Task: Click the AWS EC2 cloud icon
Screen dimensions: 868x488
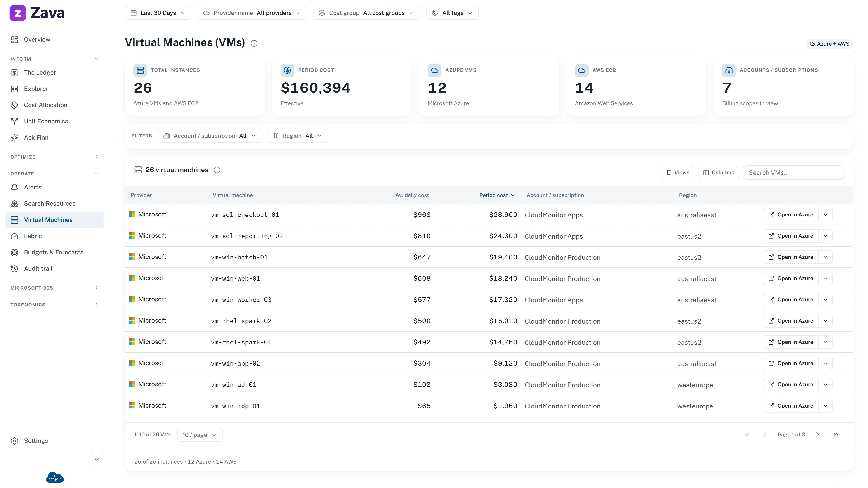Action: [582, 70]
